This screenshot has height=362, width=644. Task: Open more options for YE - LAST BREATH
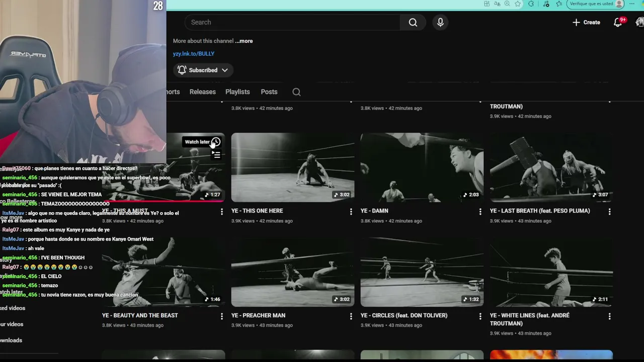(609, 212)
